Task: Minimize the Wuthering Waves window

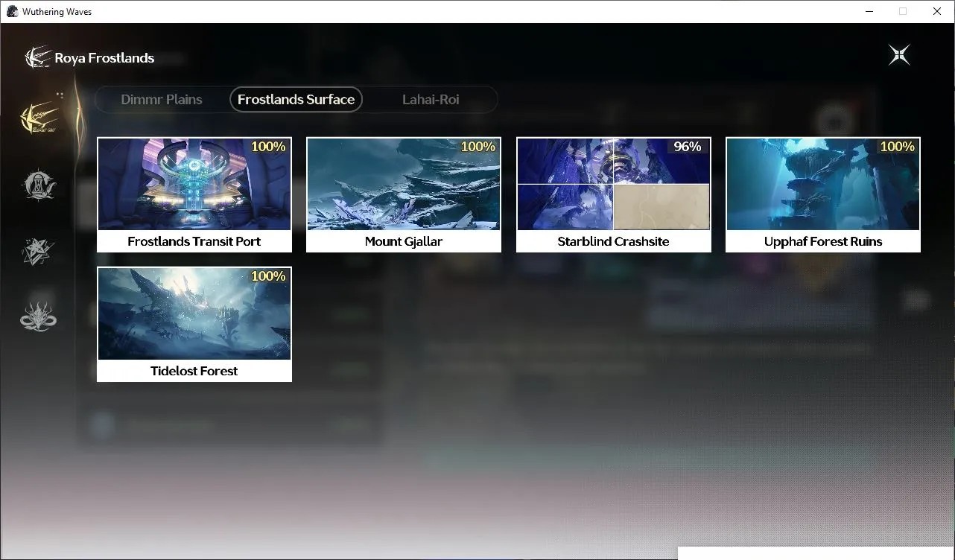Action: point(869,11)
